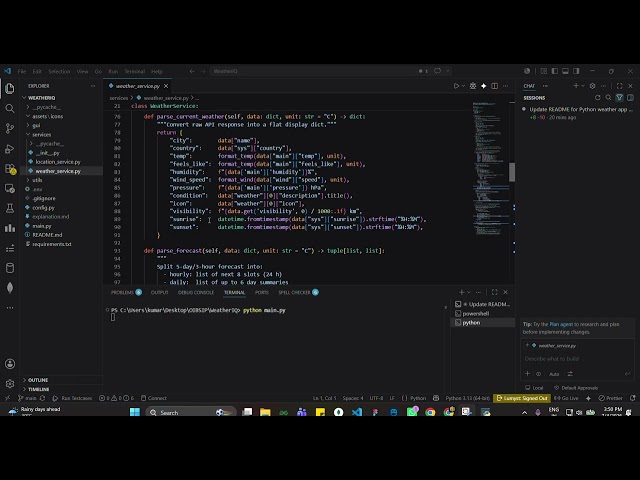Open the run options dropdown arrow
Screen dimensions: 640x480
463,86
